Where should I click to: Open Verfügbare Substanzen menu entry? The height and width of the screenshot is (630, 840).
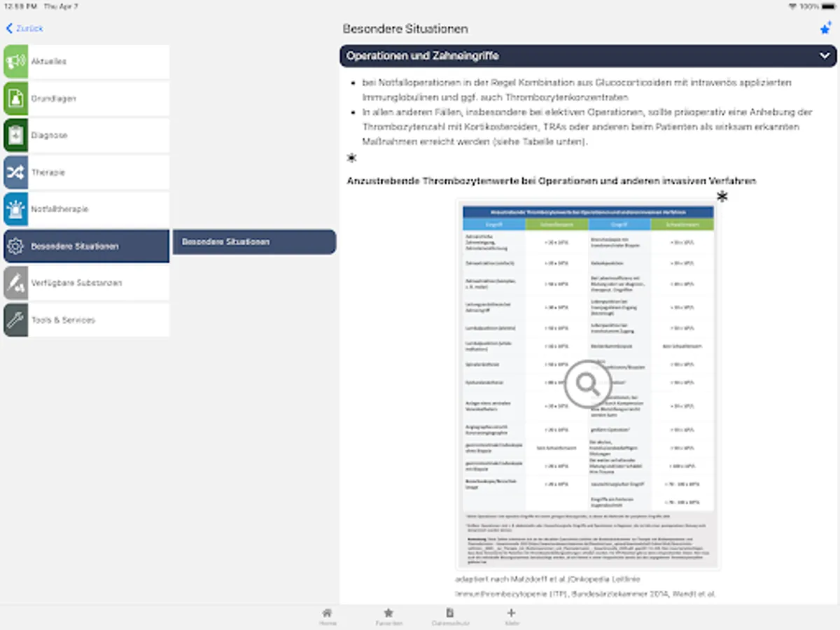[x=86, y=283]
